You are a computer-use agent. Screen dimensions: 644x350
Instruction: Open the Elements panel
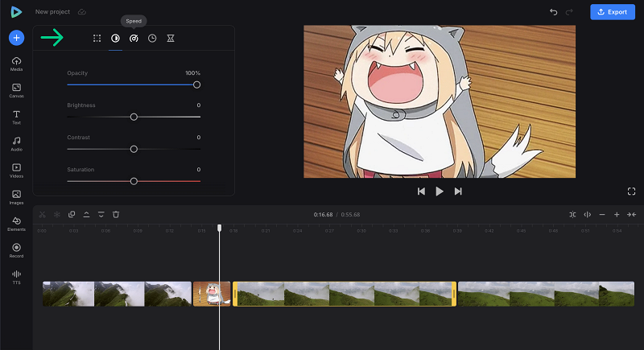(x=16, y=224)
